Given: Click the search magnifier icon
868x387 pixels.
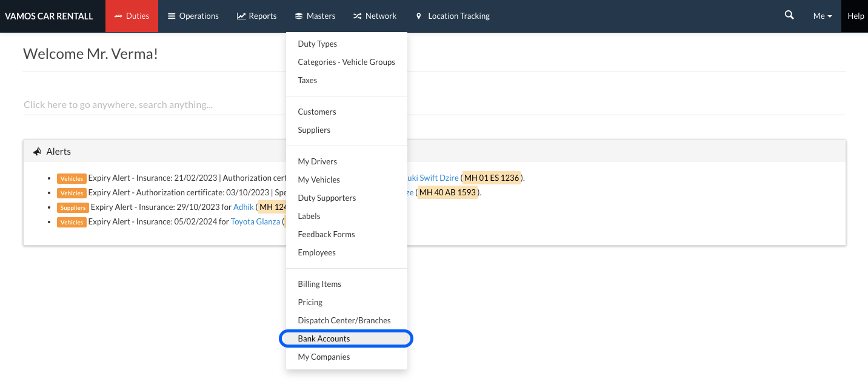Looking at the screenshot, I should click(789, 16).
